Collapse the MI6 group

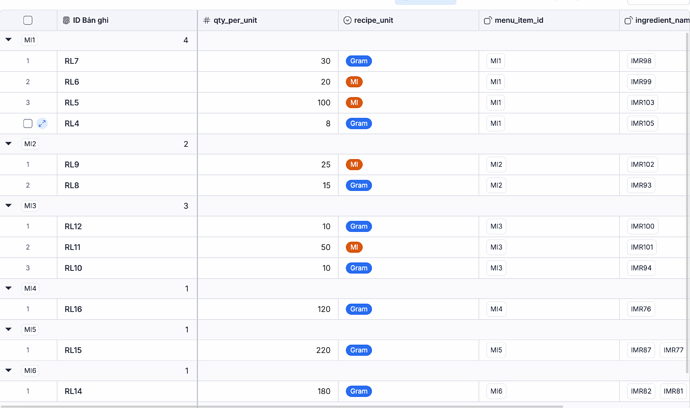click(x=8, y=371)
